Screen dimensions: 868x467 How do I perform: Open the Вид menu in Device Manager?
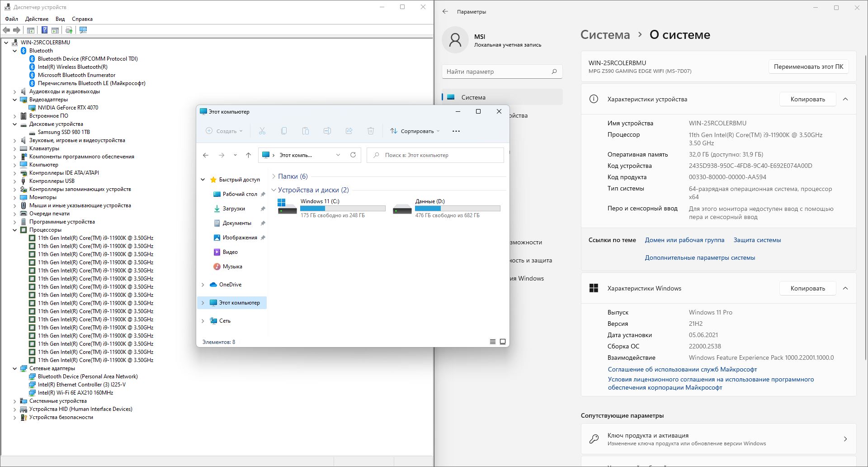coord(60,19)
